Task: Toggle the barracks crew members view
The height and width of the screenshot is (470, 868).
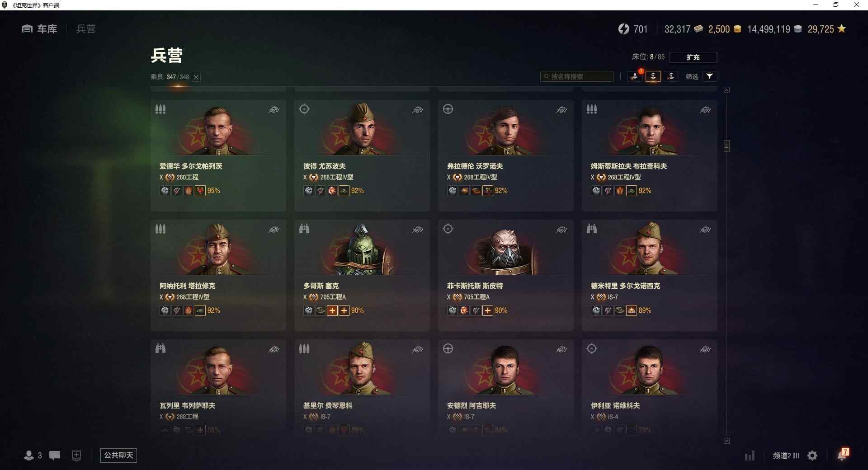Action: click(x=653, y=76)
